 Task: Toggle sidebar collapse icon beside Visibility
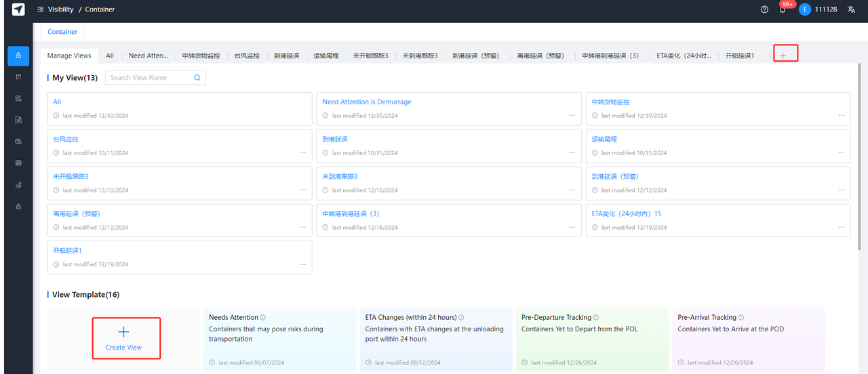pyautogui.click(x=41, y=9)
